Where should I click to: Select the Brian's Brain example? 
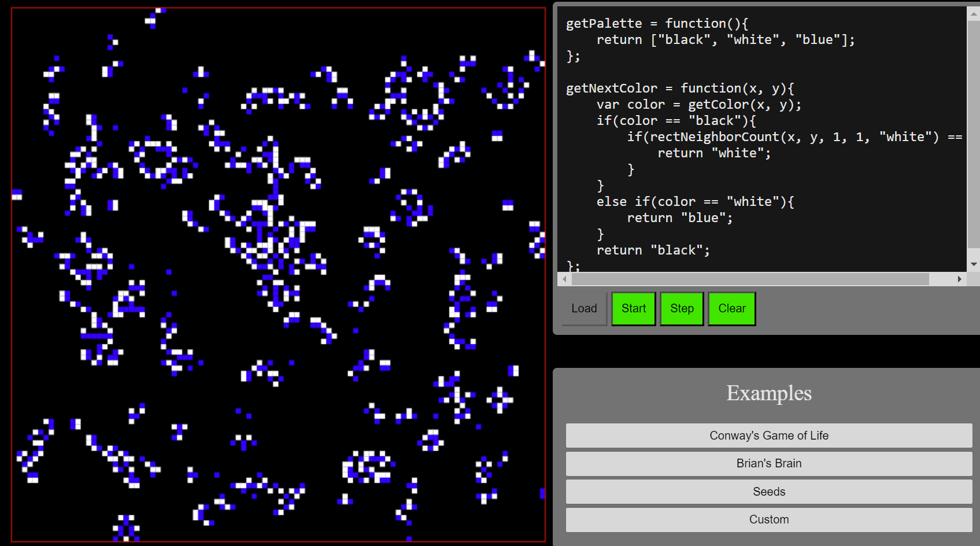768,463
